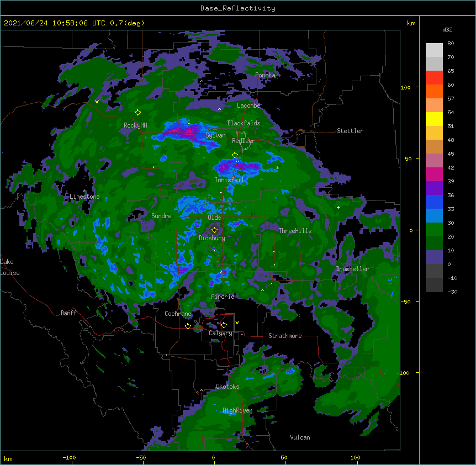Image resolution: width=476 pixels, height=465 pixels.
Task: Click the red 65 dBZ color swatch
Action: 434,77
